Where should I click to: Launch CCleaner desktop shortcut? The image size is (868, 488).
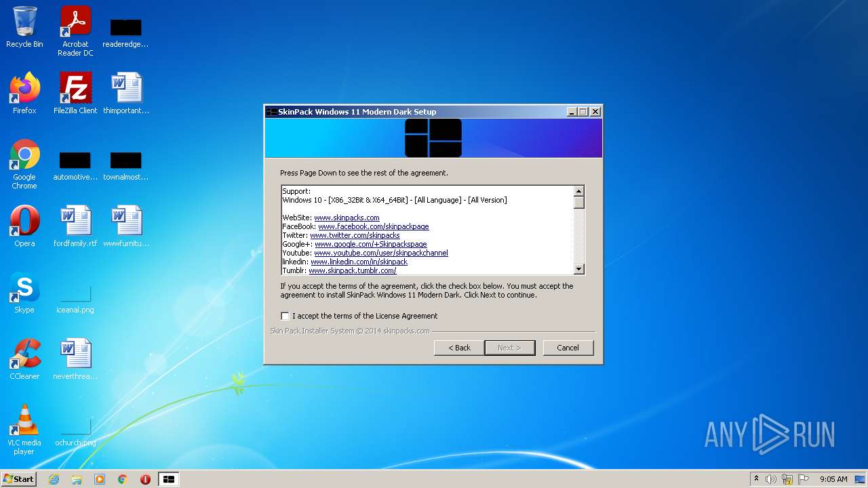[x=24, y=359]
